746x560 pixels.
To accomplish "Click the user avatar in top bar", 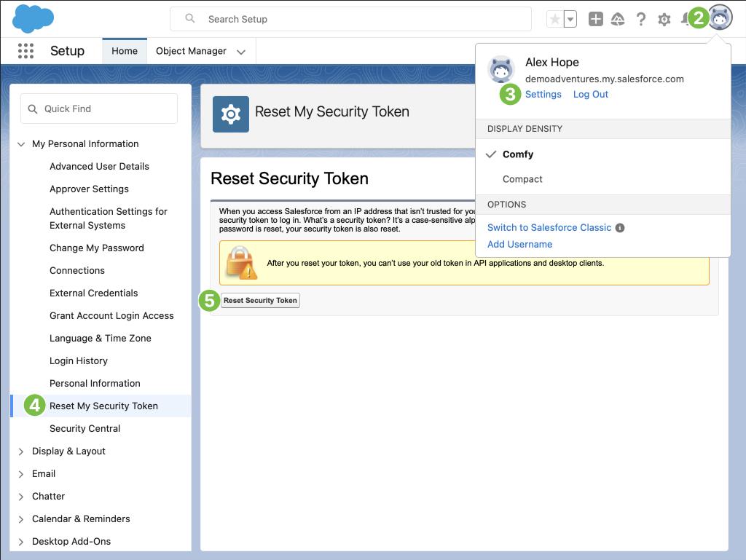I will coord(720,19).
